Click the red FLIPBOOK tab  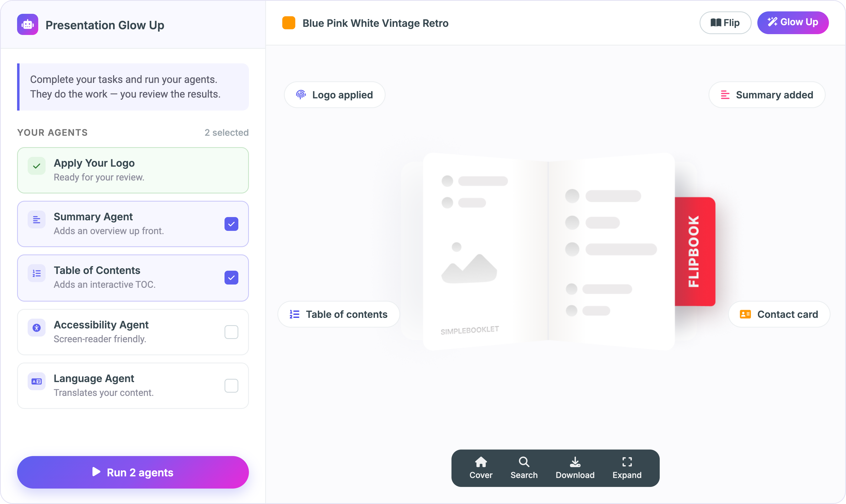pyautogui.click(x=695, y=251)
